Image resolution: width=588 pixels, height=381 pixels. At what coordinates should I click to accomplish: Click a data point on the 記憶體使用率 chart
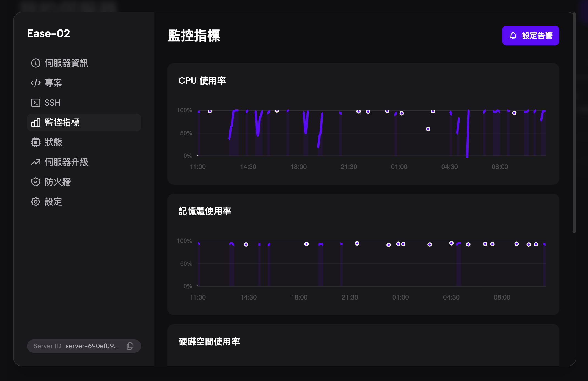pos(357,243)
